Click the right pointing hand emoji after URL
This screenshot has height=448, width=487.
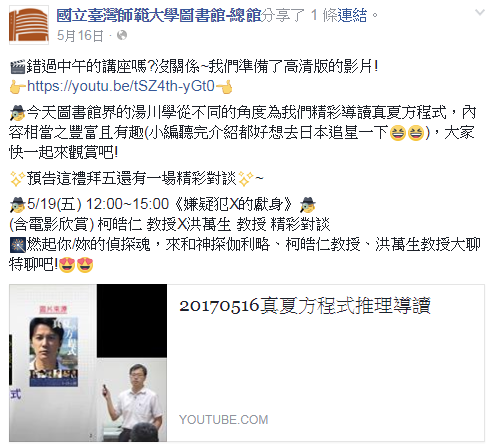[x=224, y=87]
